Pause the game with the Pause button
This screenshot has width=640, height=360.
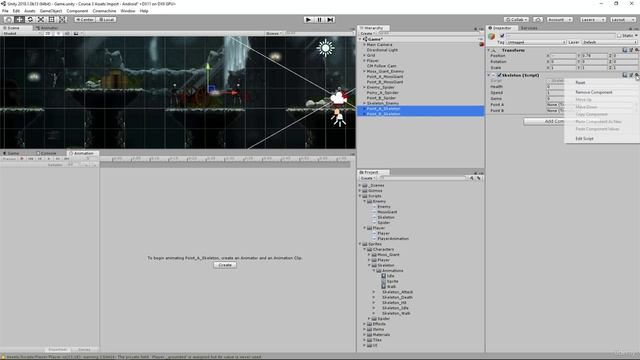pos(320,19)
